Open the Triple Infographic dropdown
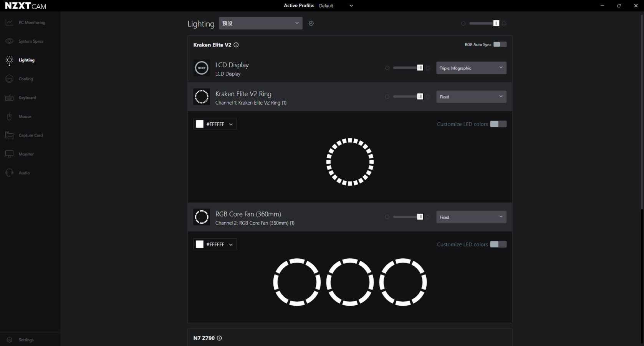This screenshot has width=644, height=346. click(471, 68)
